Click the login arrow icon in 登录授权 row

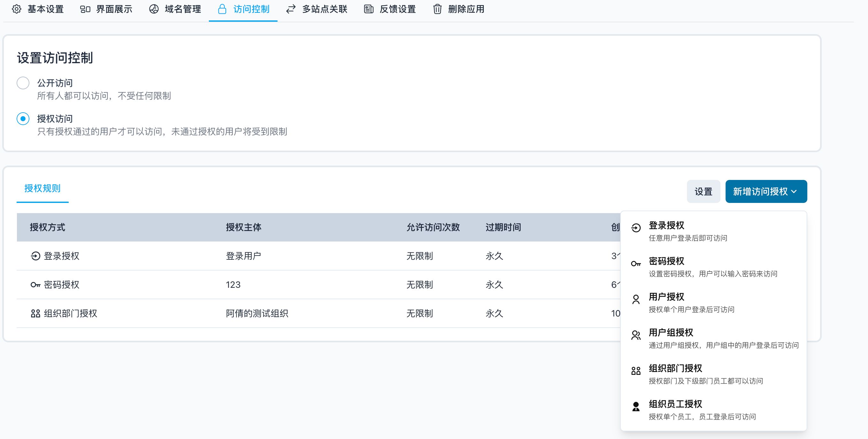(35, 256)
